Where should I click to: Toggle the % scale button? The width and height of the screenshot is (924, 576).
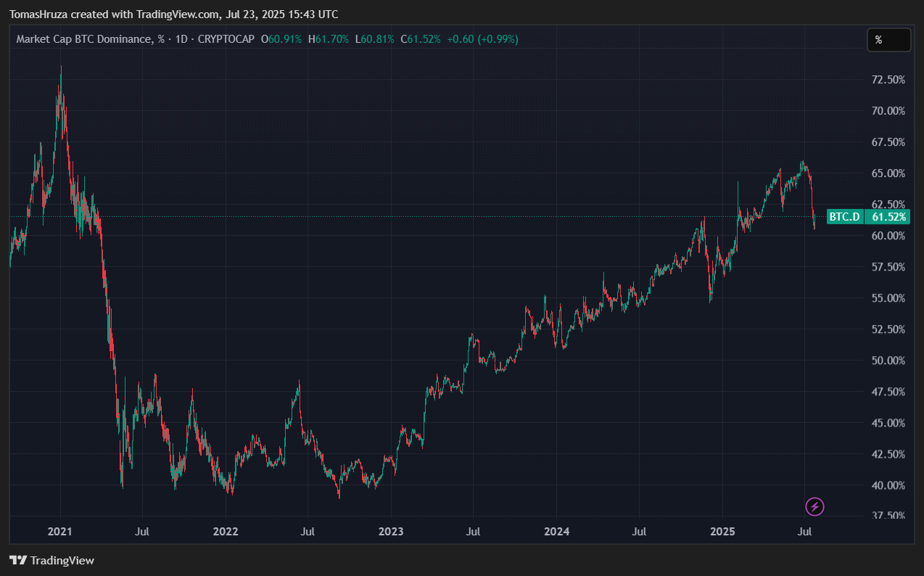click(x=888, y=40)
